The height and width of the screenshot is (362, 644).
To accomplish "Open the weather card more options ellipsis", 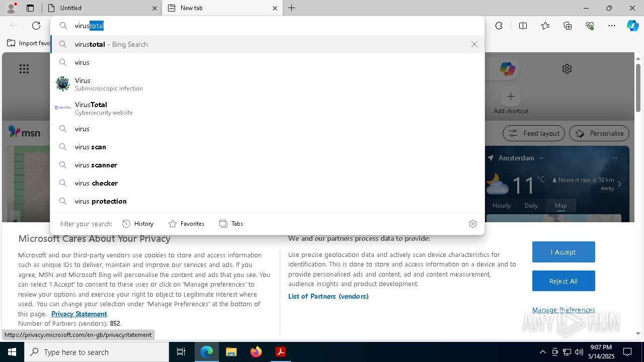I will point(614,158).
